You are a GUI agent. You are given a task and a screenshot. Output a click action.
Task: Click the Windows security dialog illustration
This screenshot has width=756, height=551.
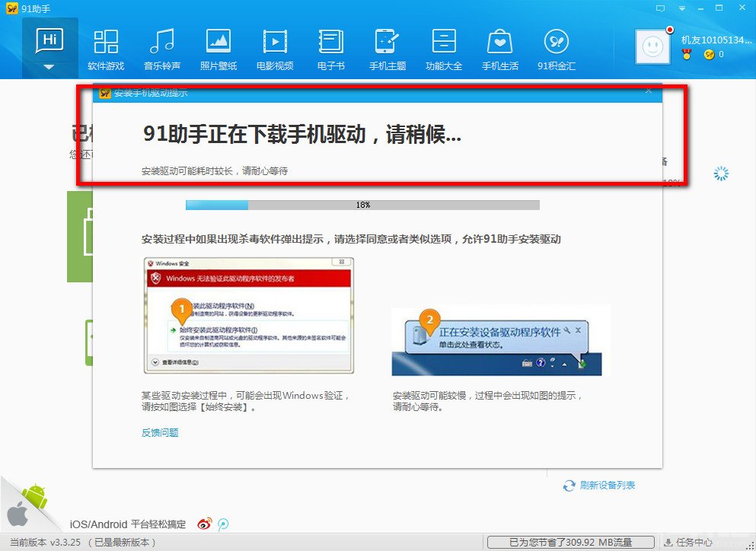(x=249, y=316)
